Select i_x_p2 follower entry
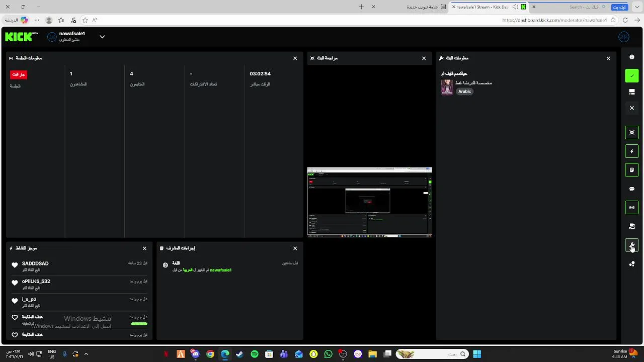 point(79,302)
